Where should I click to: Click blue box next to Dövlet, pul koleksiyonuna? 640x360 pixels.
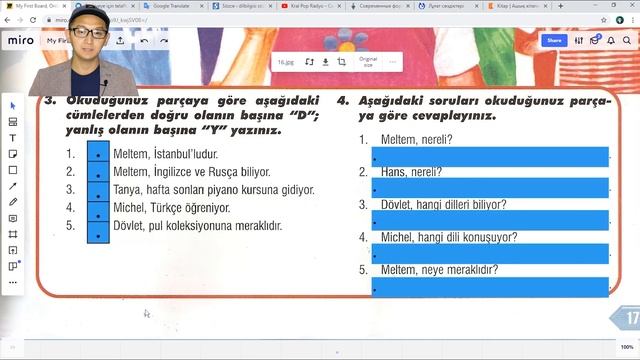pos(98,233)
